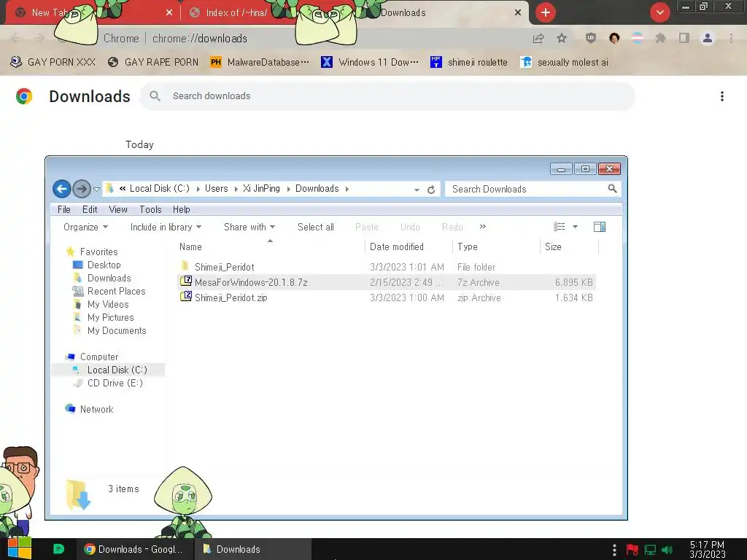This screenshot has height=560, width=747.
Task: Expand breadcrumb arrow after Users
Action: (236, 189)
